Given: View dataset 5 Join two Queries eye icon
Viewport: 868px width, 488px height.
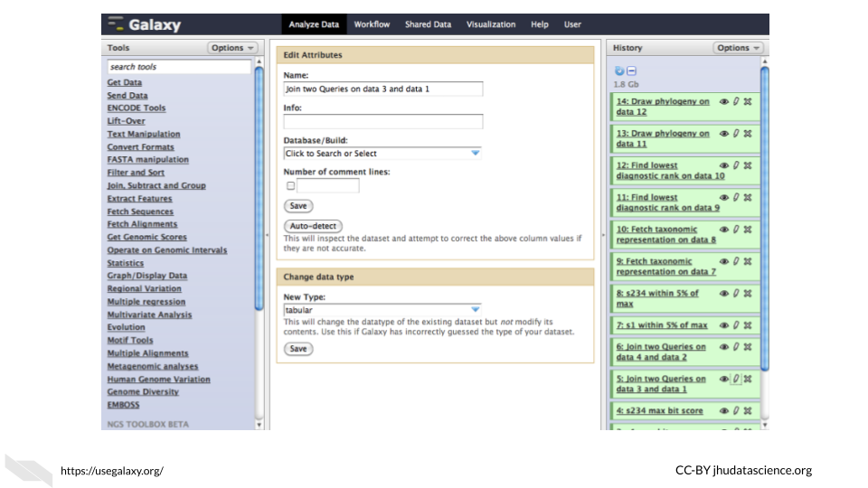Looking at the screenshot, I should click(x=723, y=379).
